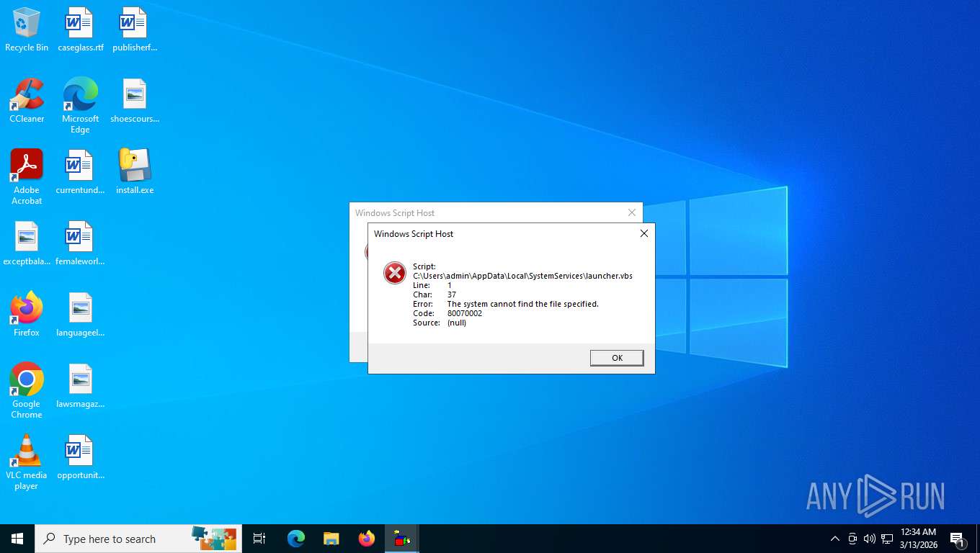Open the Windows Start menu
This screenshot has height=553, width=980.
[17, 539]
